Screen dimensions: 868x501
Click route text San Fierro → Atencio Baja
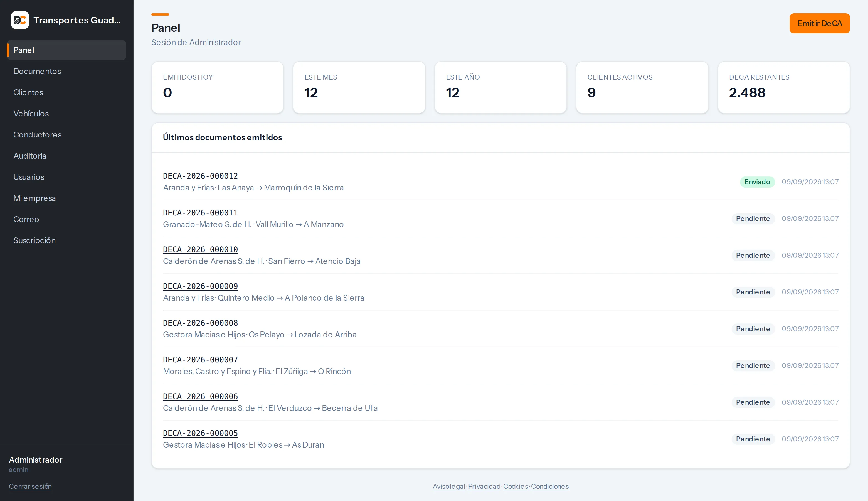point(314,261)
